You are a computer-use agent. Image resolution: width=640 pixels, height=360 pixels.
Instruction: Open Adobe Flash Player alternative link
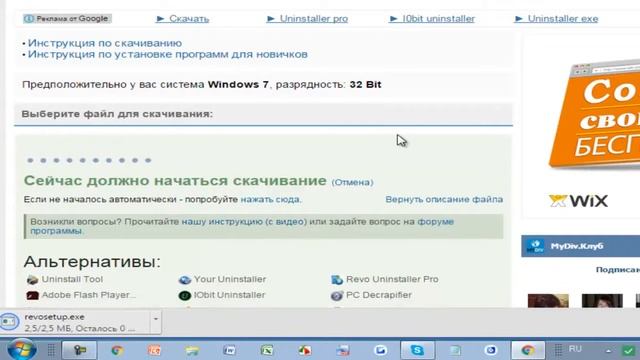click(89, 295)
